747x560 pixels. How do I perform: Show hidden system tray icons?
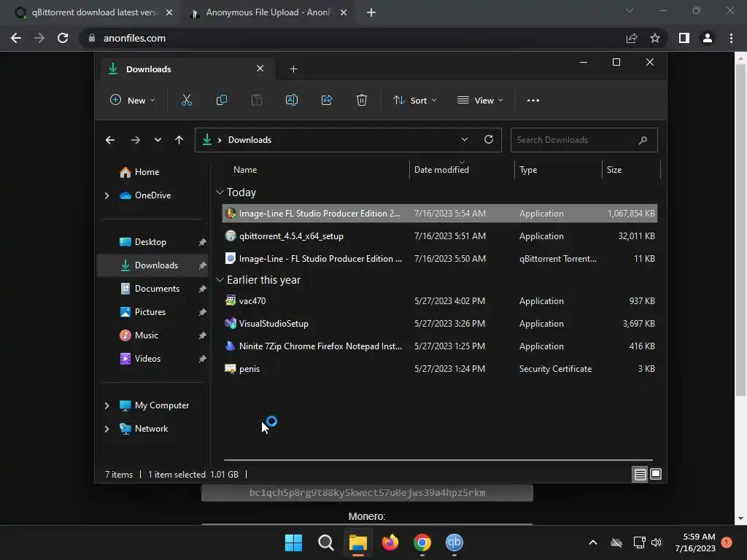[x=593, y=542]
